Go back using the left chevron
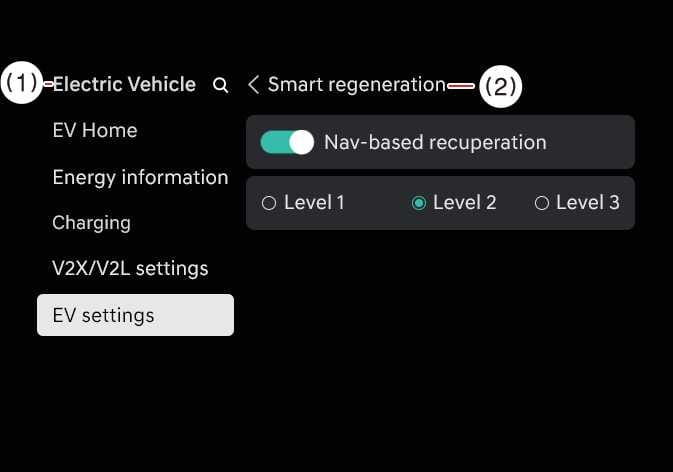Image resolution: width=673 pixels, height=472 pixels. point(253,85)
